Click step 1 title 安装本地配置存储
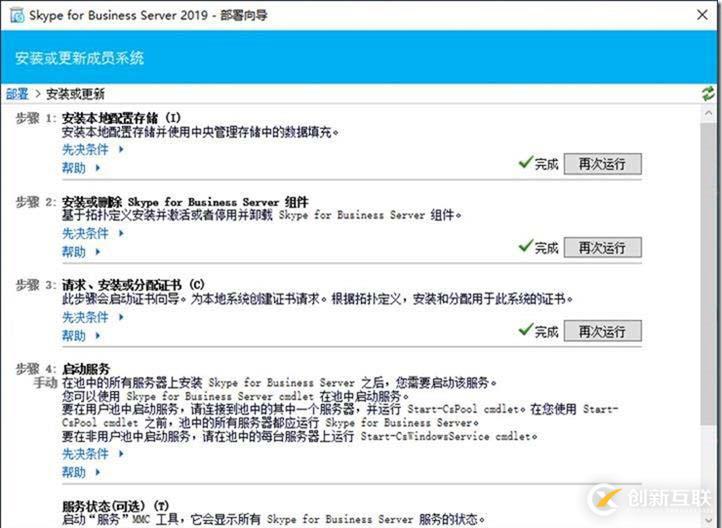 [122, 118]
